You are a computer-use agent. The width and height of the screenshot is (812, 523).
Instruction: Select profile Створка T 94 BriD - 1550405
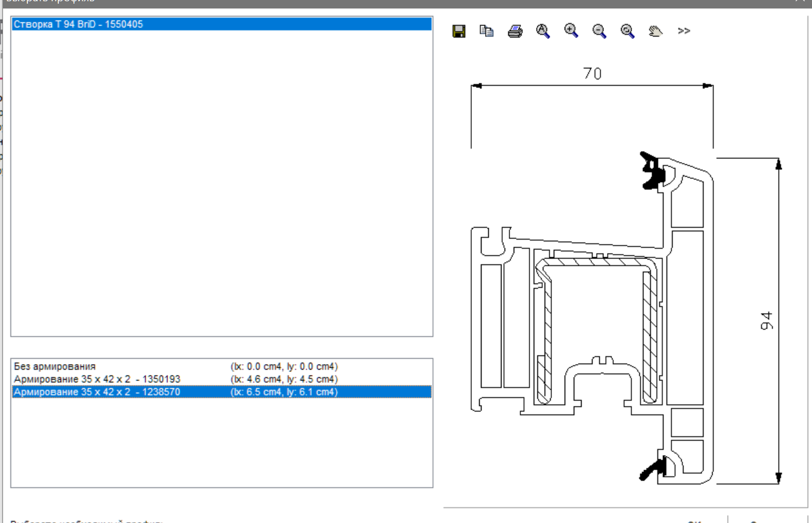click(221, 24)
